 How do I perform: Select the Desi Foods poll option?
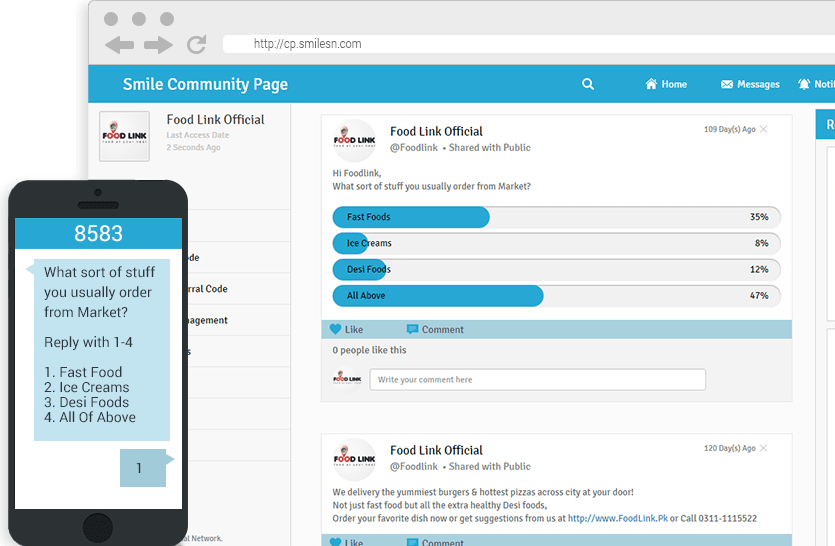pyautogui.click(x=360, y=269)
